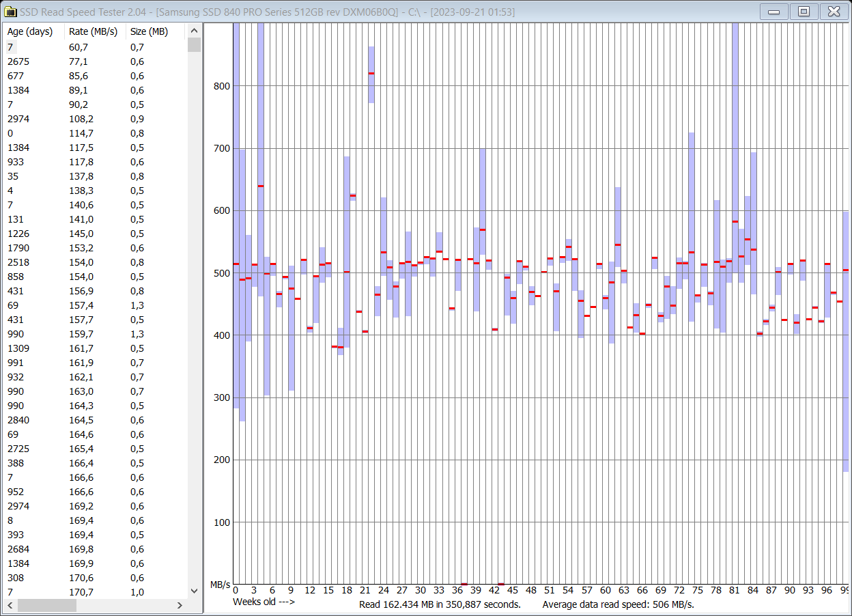The image size is (852, 616).
Task: Click the SSD Read Speed Tester title bar icon
Action: 11,11
